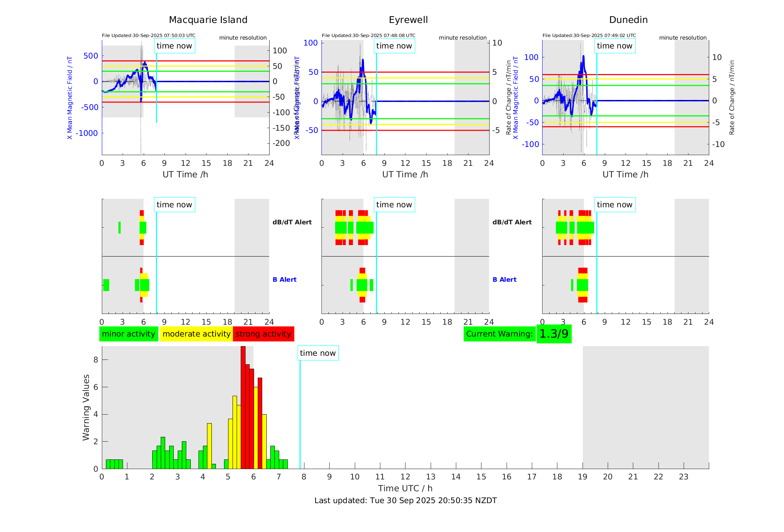Click the red strong activity legend swatch
Screen dimensions: 784x532
[263, 334]
